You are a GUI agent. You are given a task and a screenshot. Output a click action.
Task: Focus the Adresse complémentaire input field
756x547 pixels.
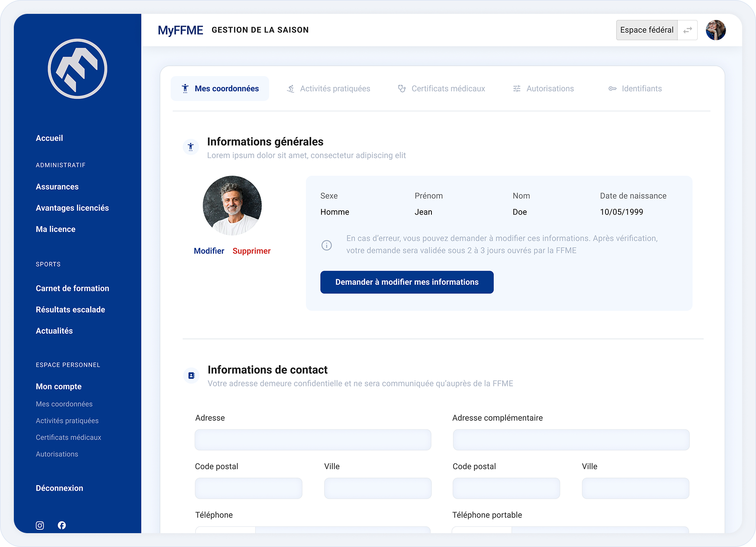tap(571, 440)
